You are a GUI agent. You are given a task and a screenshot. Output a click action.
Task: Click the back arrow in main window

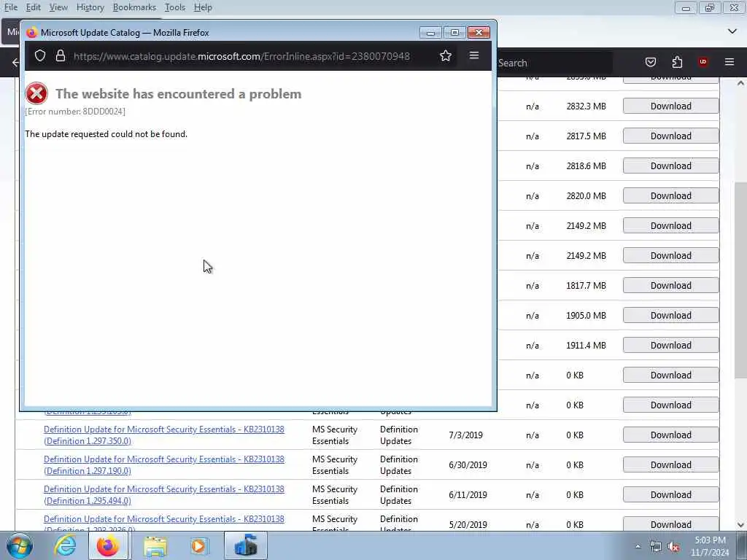(x=16, y=63)
